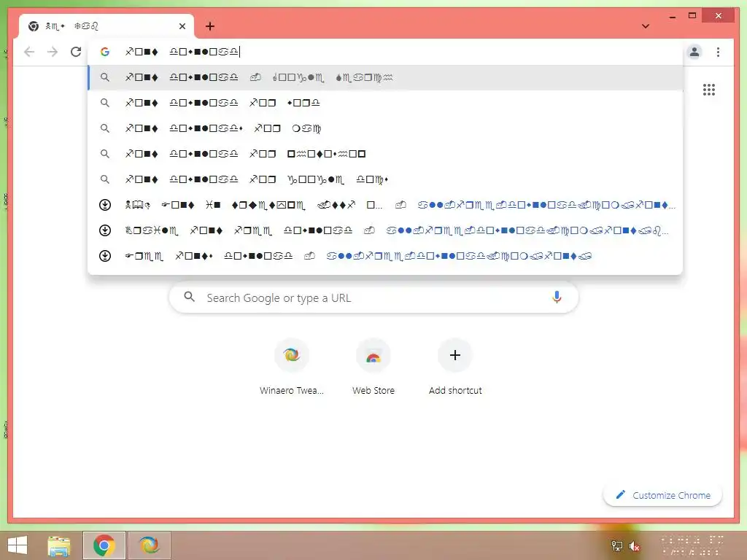This screenshot has height=560, width=747.
Task: Expand the tab search chevron
Action: click(646, 26)
